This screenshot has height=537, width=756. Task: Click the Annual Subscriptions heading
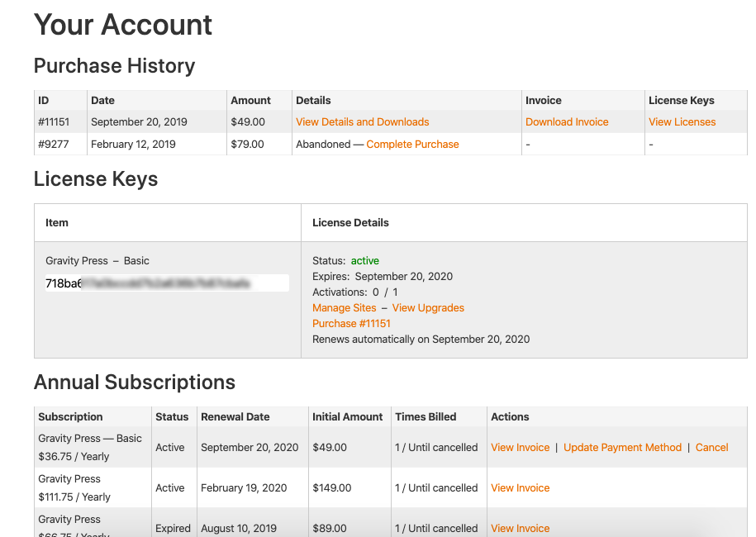[134, 383]
